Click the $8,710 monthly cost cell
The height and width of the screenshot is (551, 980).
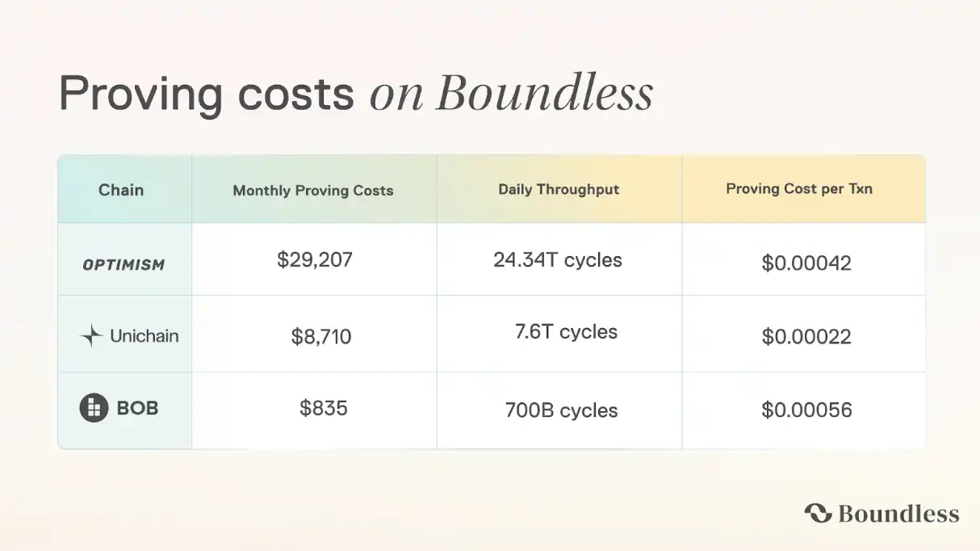tap(321, 336)
